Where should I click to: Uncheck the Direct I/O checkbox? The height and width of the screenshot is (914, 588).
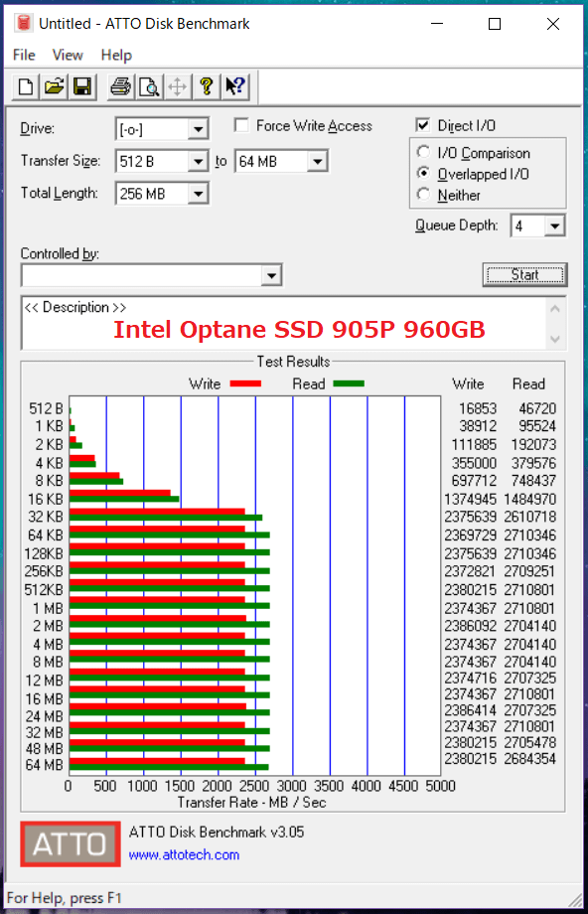[x=423, y=125]
